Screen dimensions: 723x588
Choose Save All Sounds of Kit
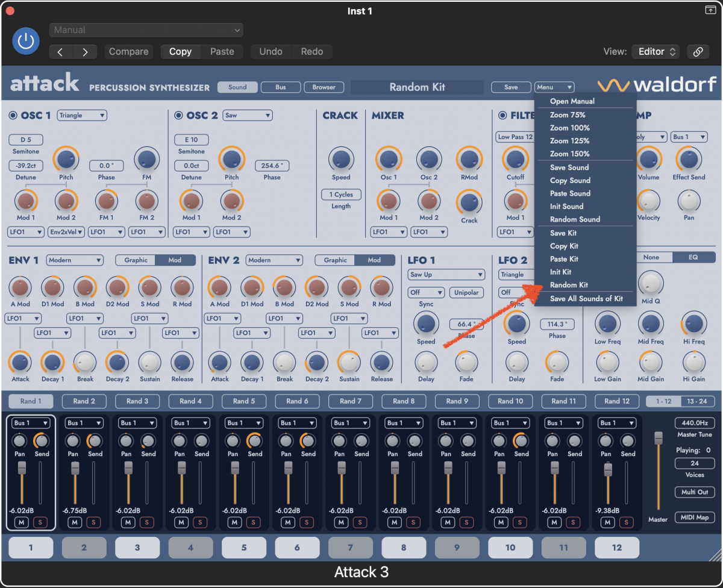586,299
